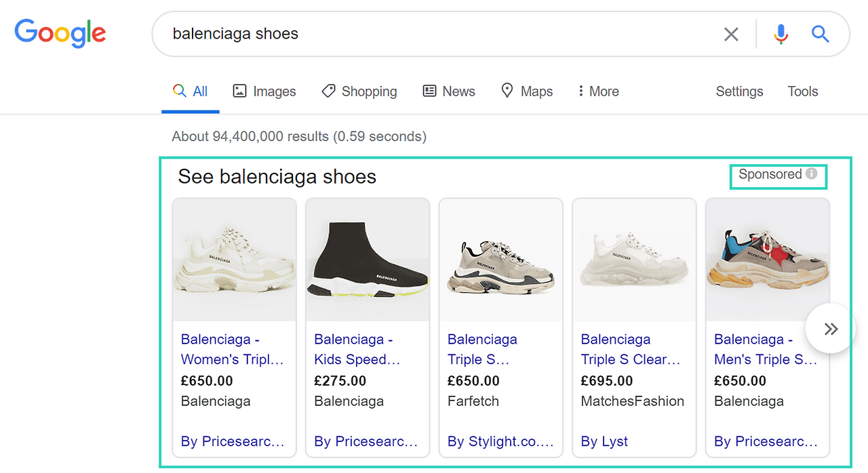868x473 pixels.
Task: Click the magnifying glass search icon
Action: (x=820, y=34)
